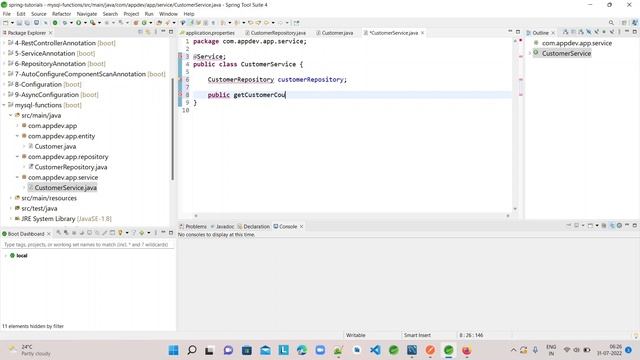The height and width of the screenshot is (360, 640).
Task: Click the green Run toolbar icon
Action: tap(78, 23)
